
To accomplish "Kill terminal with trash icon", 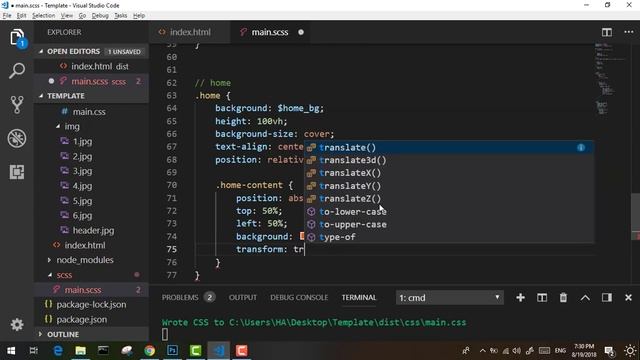I will click(563, 298).
